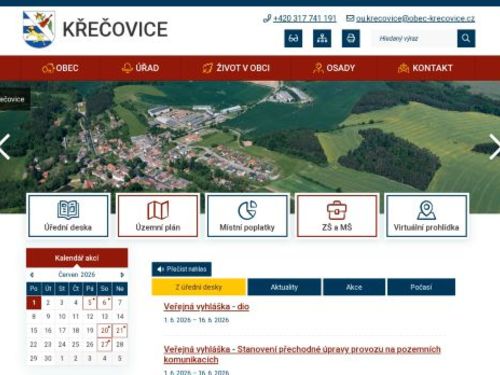Select calendar event day 27
The width and height of the screenshot is (500, 375).
[104, 344]
